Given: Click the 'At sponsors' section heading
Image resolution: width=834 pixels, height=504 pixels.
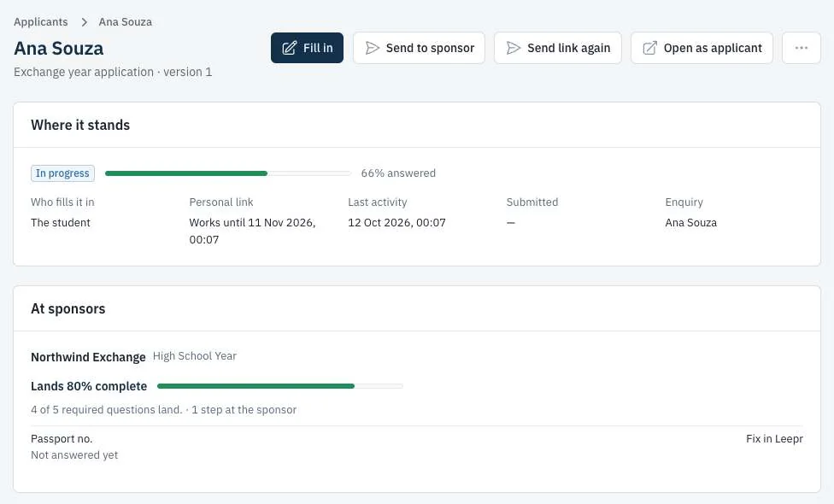Looking at the screenshot, I should coord(68,309).
